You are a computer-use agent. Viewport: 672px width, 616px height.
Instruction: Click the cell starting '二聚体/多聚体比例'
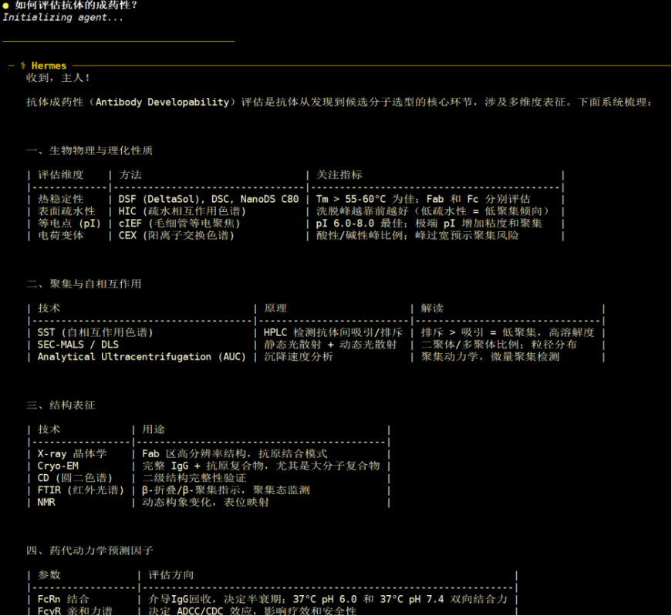(x=499, y=345)
